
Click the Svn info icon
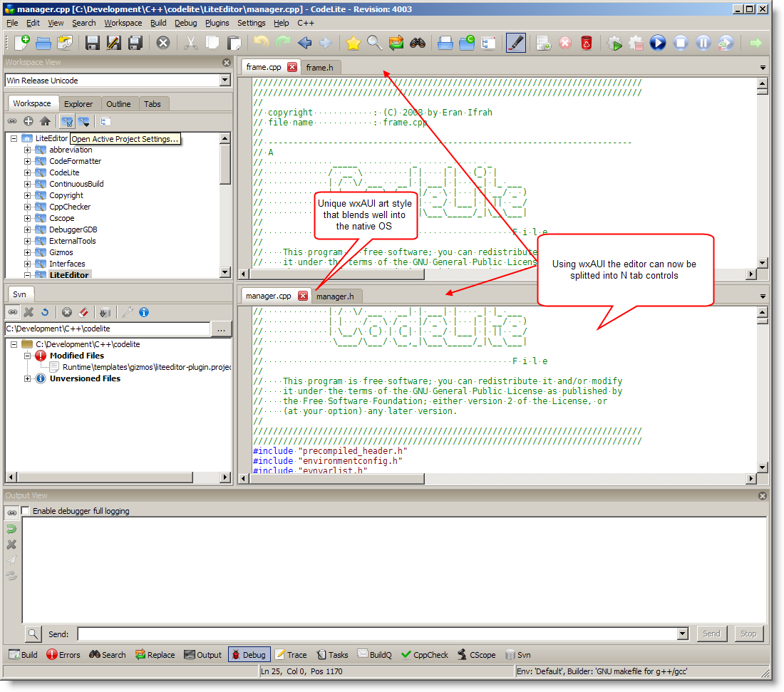(144, 312)
